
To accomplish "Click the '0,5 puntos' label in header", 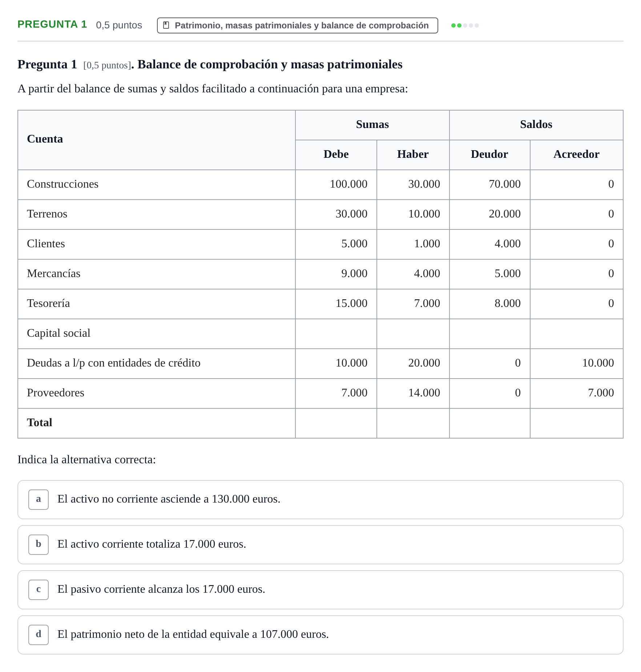I will point(119,25).
